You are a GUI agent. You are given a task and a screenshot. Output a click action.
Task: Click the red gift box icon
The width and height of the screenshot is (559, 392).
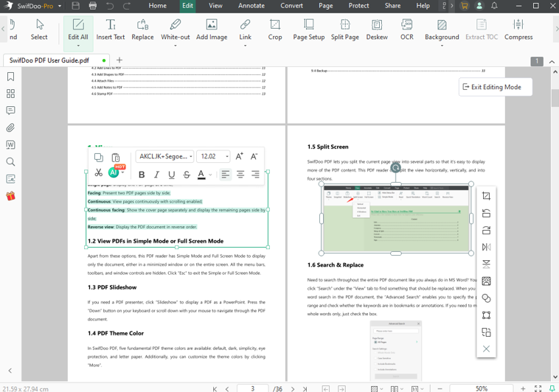click(x=11, y=196)
